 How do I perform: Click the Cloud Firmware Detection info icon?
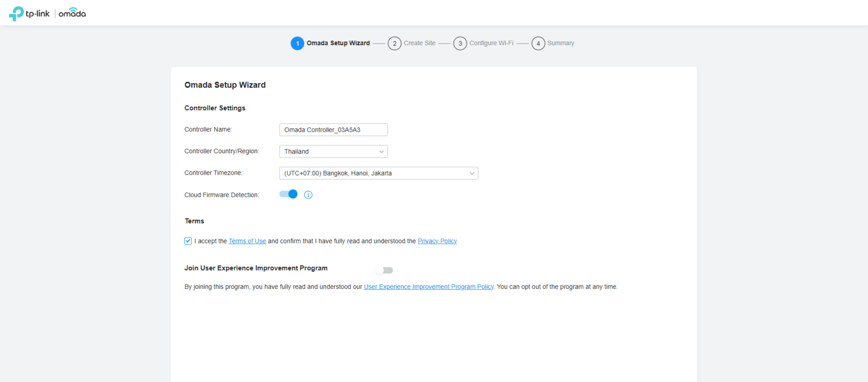[308, 195]
